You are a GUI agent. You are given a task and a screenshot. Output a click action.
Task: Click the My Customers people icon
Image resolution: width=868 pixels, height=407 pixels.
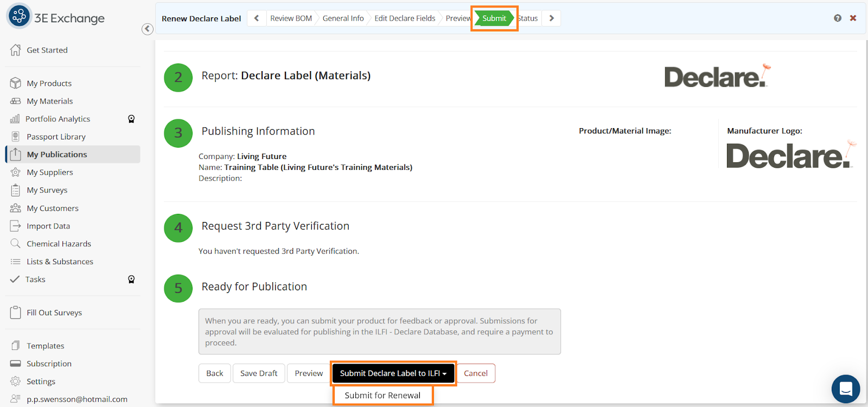(x=15, y=208)
